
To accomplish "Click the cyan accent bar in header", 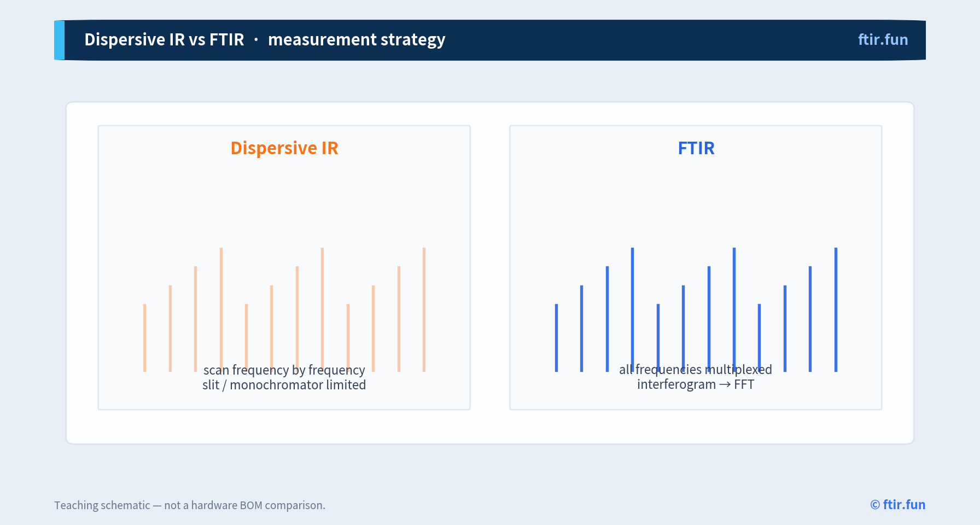I will pyautogui.click(x=59, y=40).
